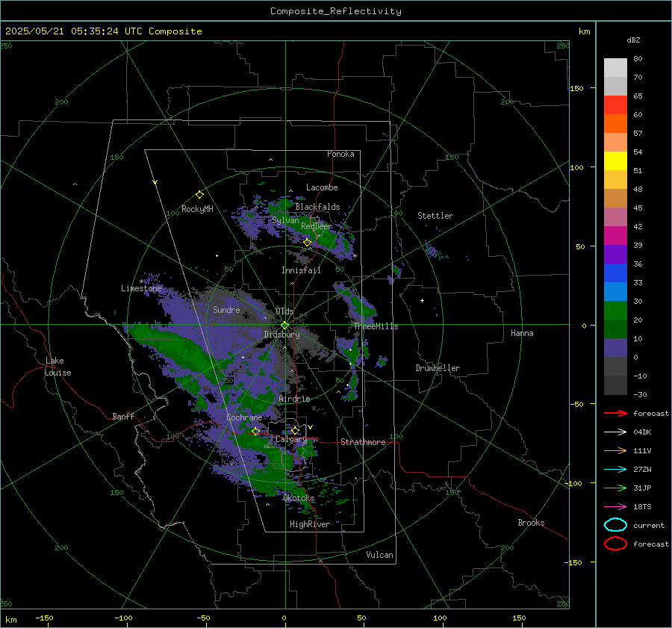
Task: Click the white 04DK arrow in legend
Action: coord(615,432)
